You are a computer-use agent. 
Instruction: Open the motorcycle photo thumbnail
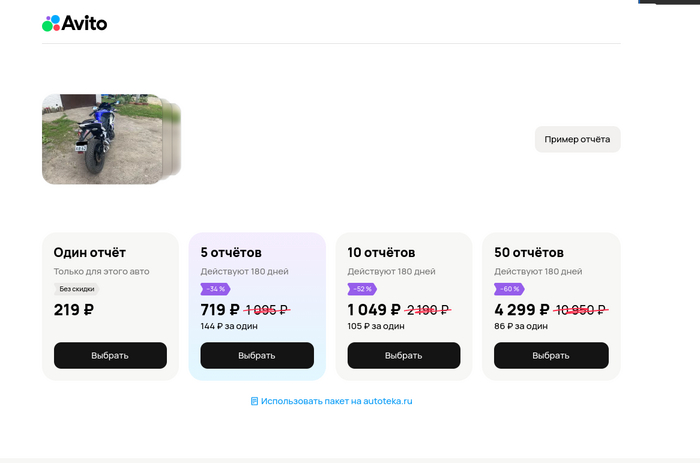(x=101, y=139)
